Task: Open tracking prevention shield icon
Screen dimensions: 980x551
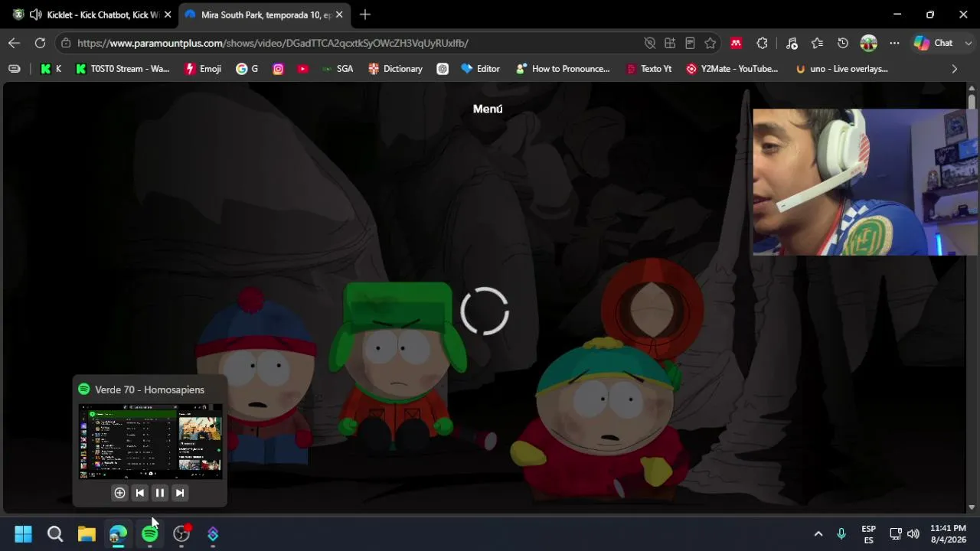Action: (x=650, y=43)
